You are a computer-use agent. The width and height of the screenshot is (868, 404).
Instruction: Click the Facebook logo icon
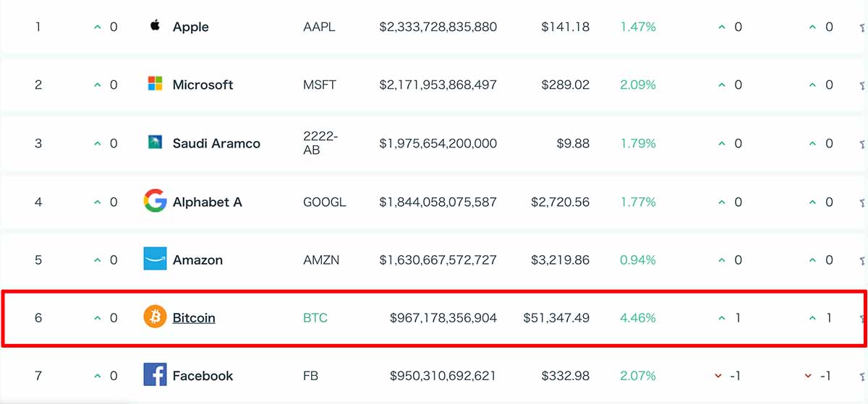tap(155, 375)
